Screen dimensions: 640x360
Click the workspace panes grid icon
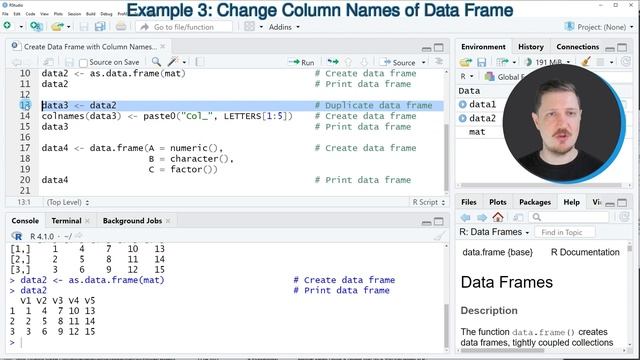coord(249,27)
